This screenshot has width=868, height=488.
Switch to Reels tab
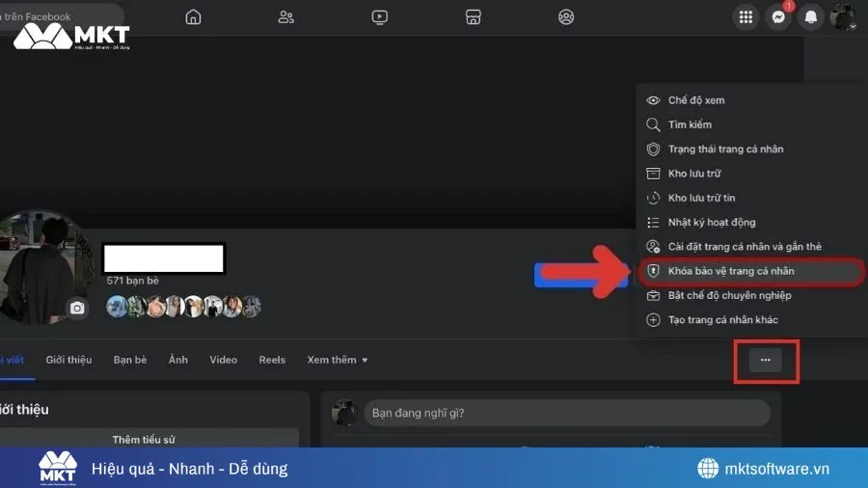tap(272, 360)
